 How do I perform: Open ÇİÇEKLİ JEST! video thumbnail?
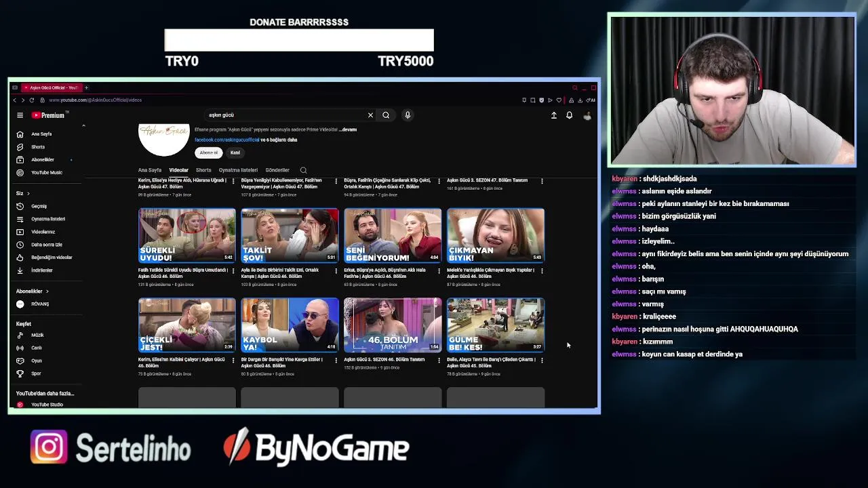pos(187,325)
